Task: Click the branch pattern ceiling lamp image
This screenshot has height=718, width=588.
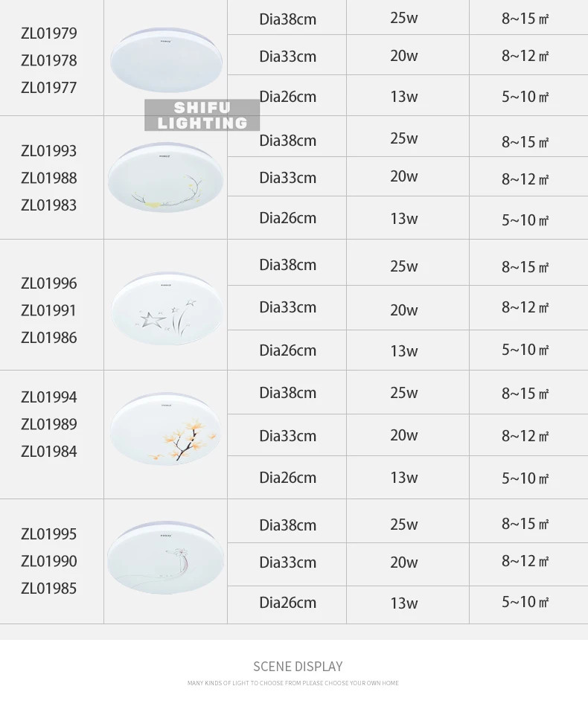Action: tap(166, 178)
